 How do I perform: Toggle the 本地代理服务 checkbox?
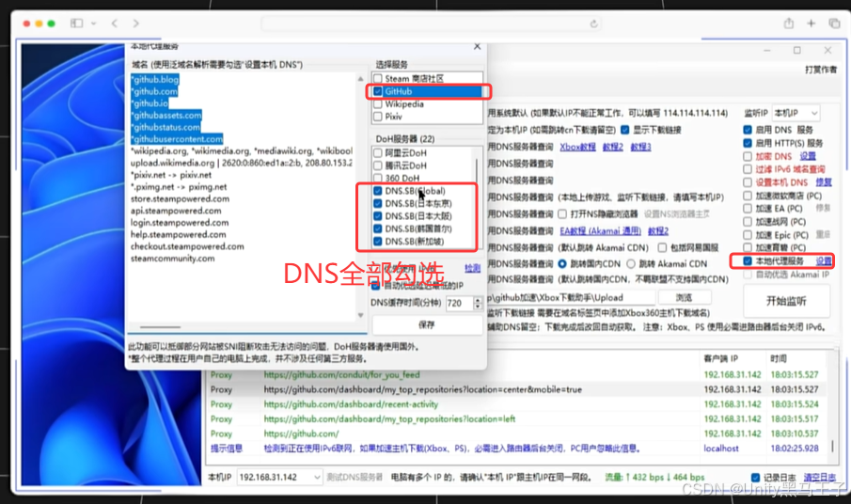[x=748, y=261]
